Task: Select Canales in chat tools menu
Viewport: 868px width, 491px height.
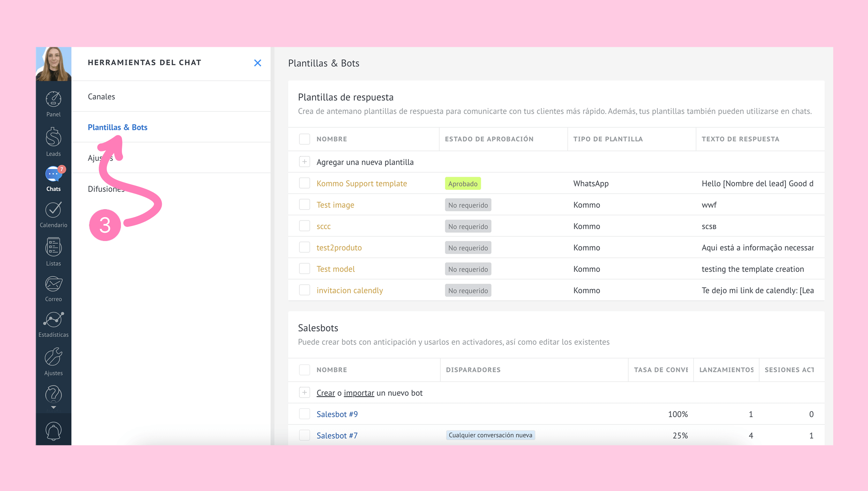Action: [101, 96]
